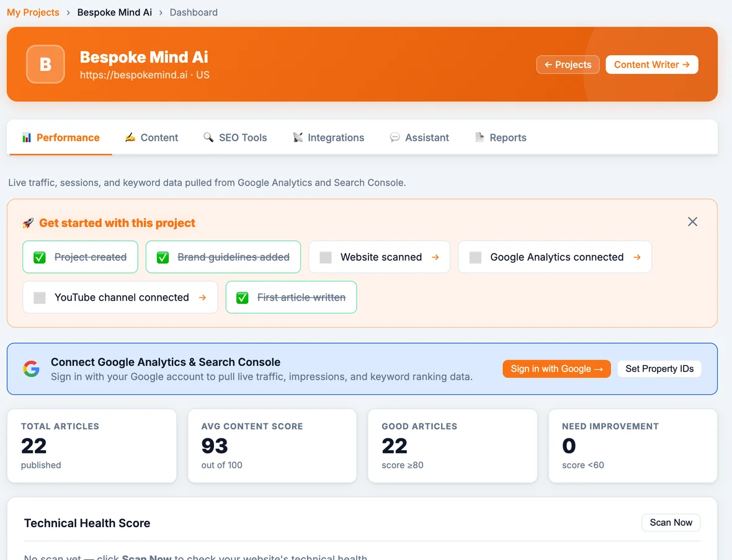Click the Sign in with Google button
The image size is (732, 560).
point(556,368)
